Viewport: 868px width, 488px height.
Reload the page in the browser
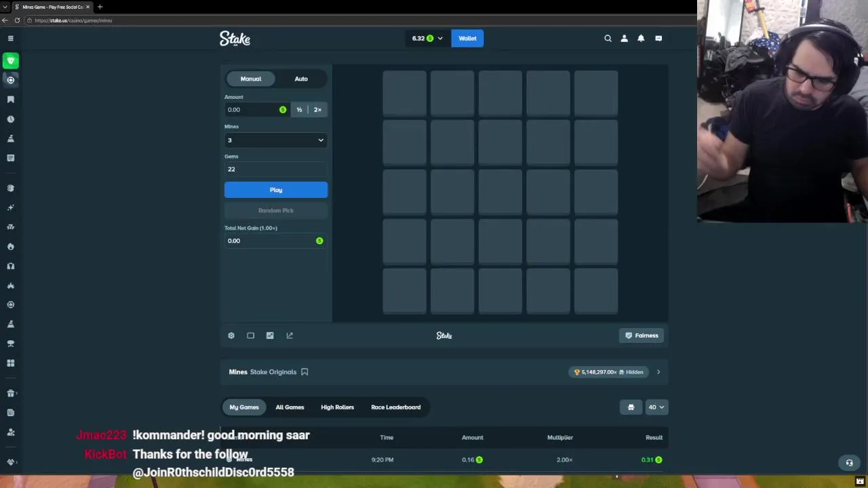tap(17, 20)
